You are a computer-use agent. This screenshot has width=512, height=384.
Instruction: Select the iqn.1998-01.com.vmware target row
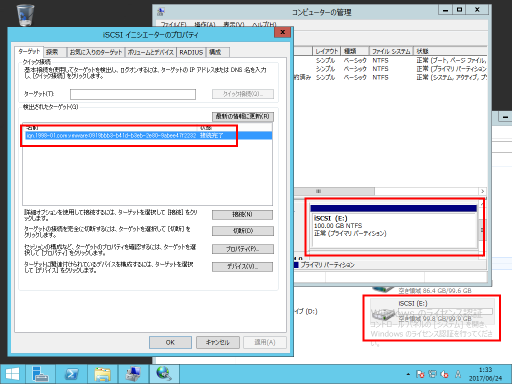click(x=149, y=135)
